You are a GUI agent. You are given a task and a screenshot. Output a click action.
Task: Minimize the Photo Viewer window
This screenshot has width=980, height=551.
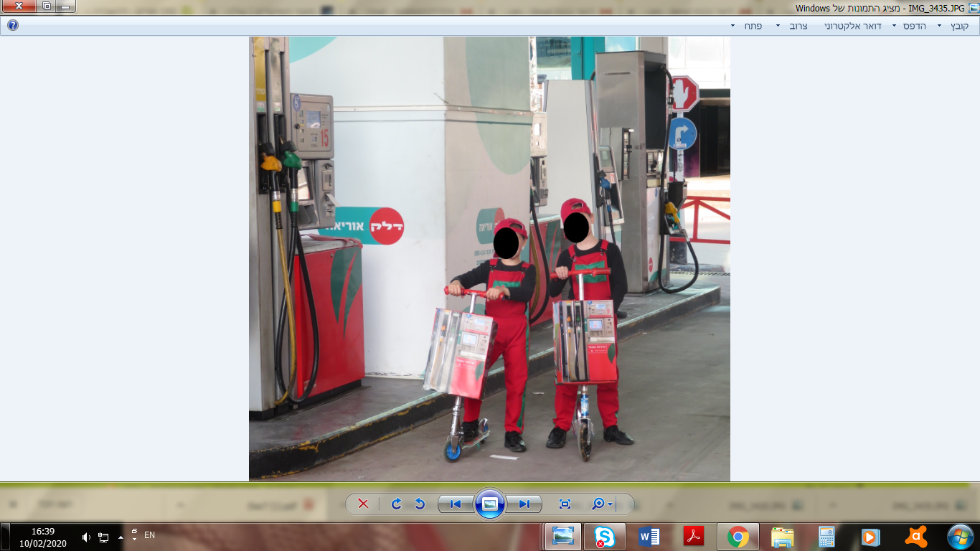coord(65,6)
